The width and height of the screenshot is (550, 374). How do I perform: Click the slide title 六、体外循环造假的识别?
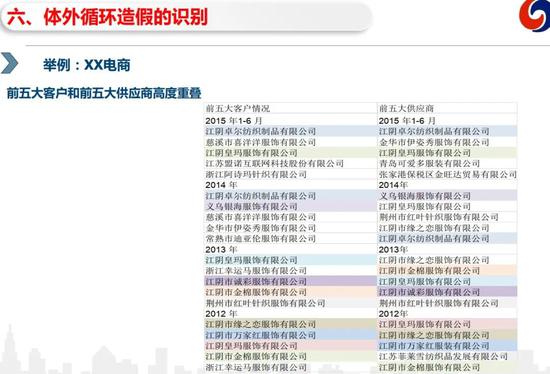107,17
